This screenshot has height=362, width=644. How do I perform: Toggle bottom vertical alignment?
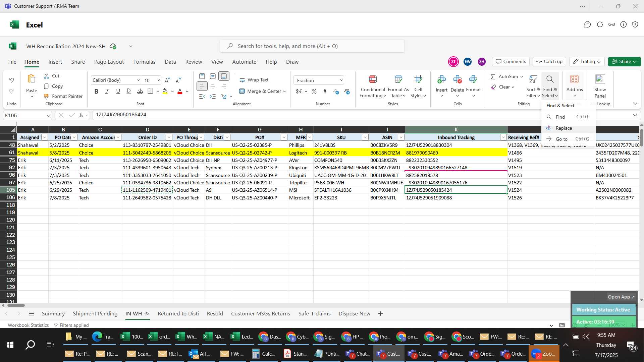coord(224,76)
